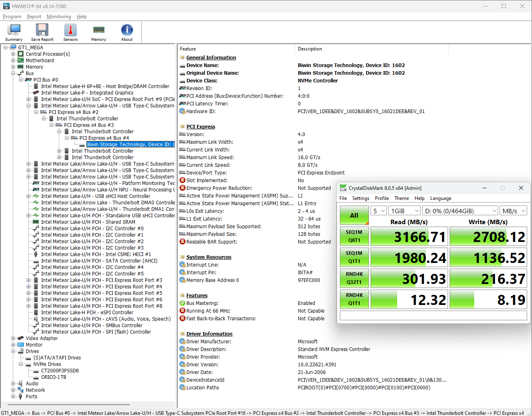Select the Motherboard tree node
The width and height of the screenshot is (532, 416).
[x=40, y=60]
